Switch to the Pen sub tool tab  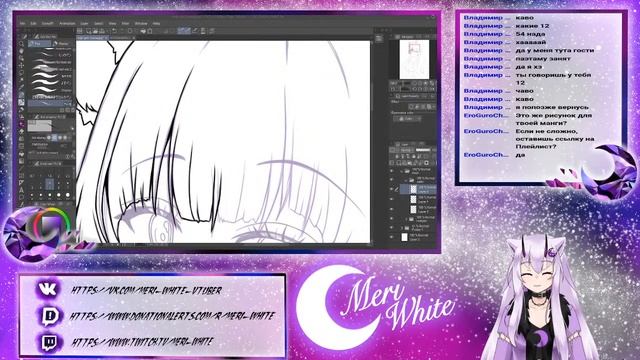[39, 43]
